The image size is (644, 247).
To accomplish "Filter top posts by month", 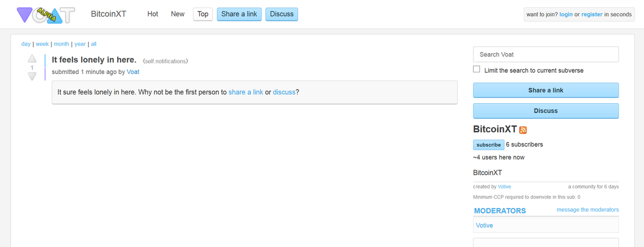I will pyautogui.click(x=61, y=44).
